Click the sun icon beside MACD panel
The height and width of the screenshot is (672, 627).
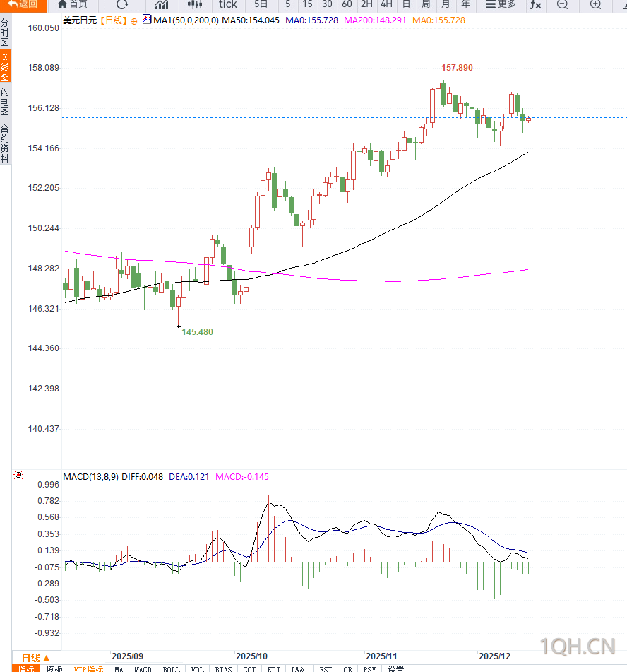18,476
